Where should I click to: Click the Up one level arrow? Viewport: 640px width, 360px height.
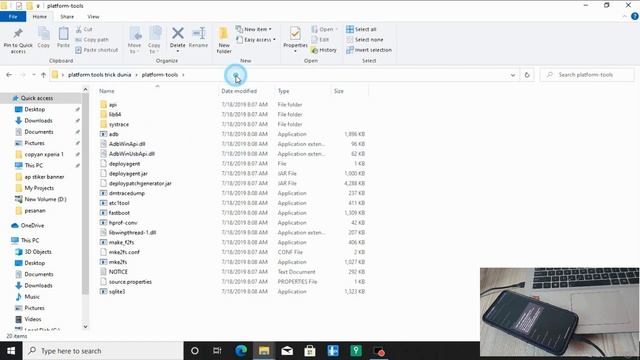43,75
